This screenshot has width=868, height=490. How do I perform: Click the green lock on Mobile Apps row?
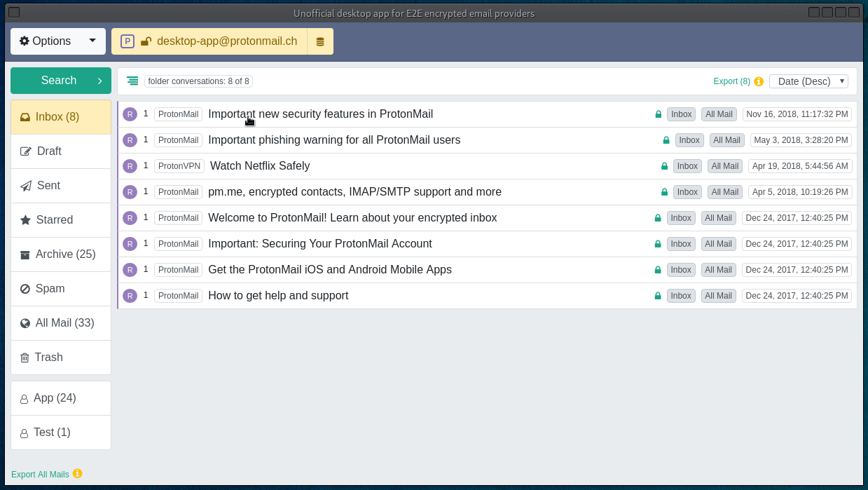tap(658, 270)
